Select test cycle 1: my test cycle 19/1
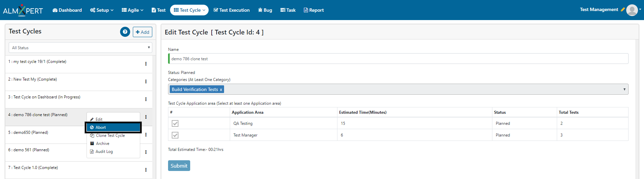The height and width of the screenshot is (179, 644). click(x=37, y=62)
